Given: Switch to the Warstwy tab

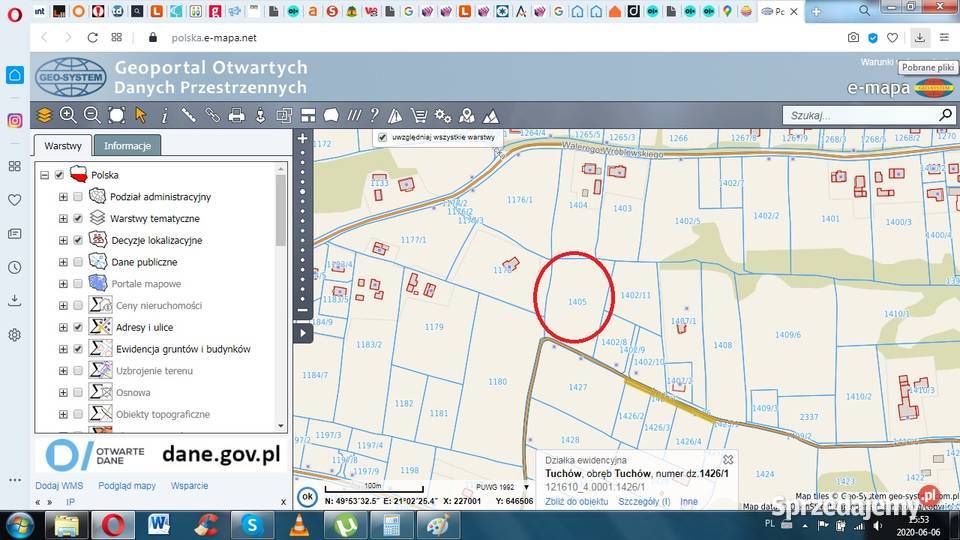Looking at the screenshot, I should click(x=63, y=145).
